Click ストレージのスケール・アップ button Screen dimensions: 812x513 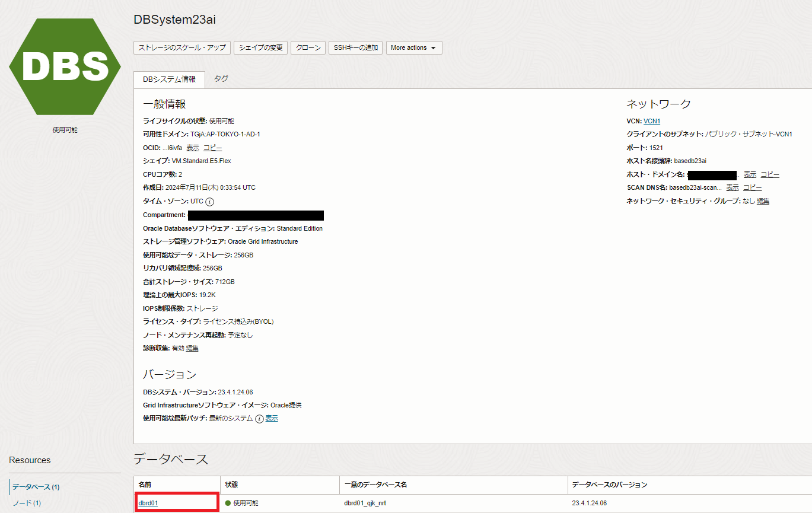pos(181,47)
